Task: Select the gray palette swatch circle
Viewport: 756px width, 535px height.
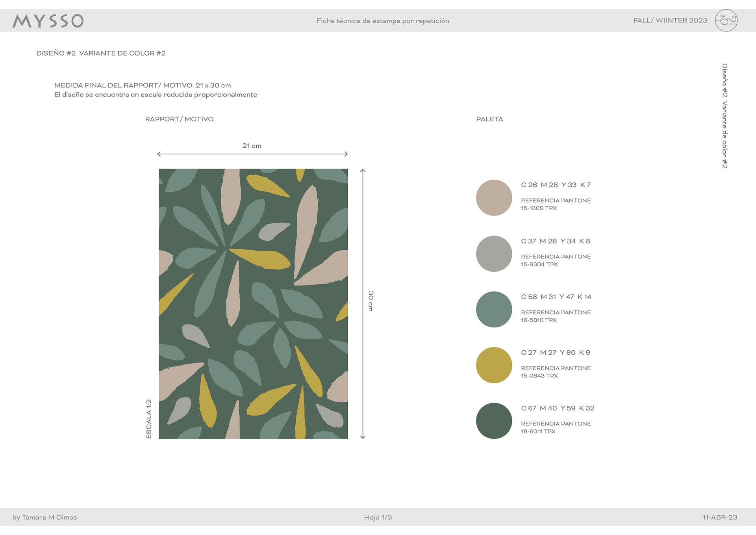Action: (x=494, y=254)
